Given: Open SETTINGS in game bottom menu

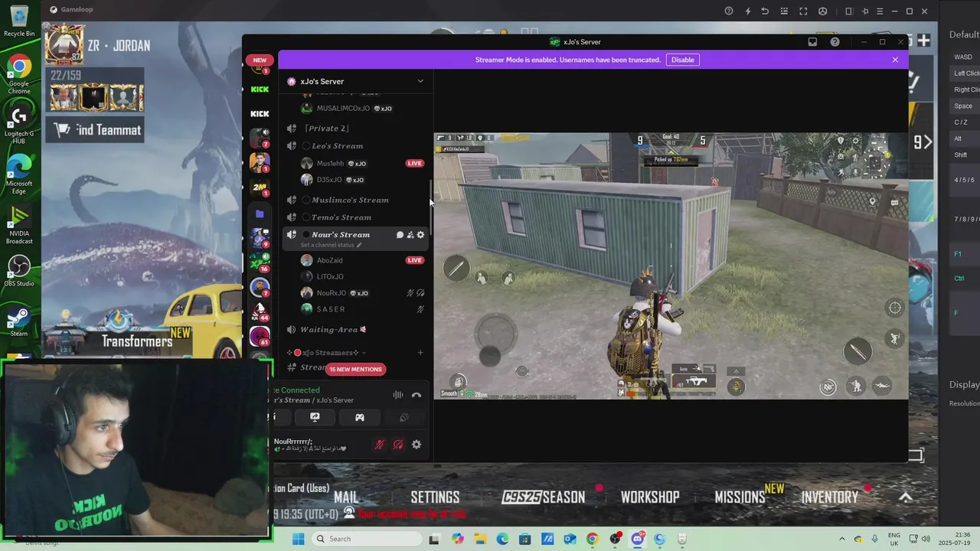Looking at the screenshot, I should 435,497.
